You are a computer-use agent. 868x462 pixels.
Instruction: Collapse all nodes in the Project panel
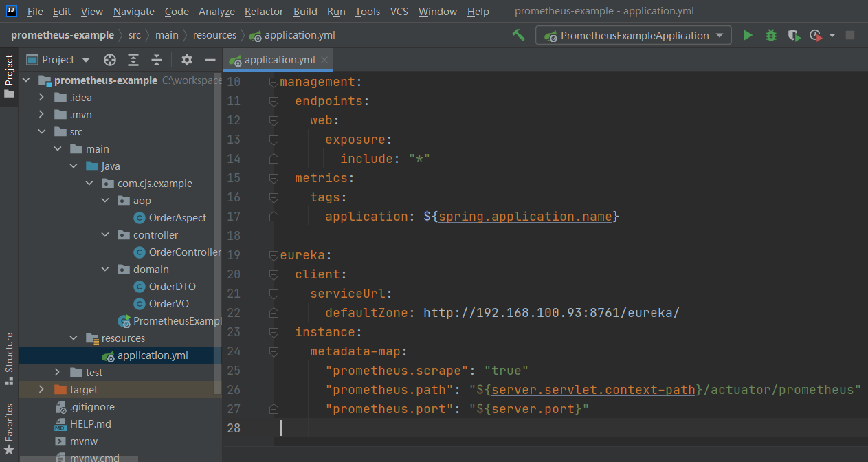click(157, 60)
